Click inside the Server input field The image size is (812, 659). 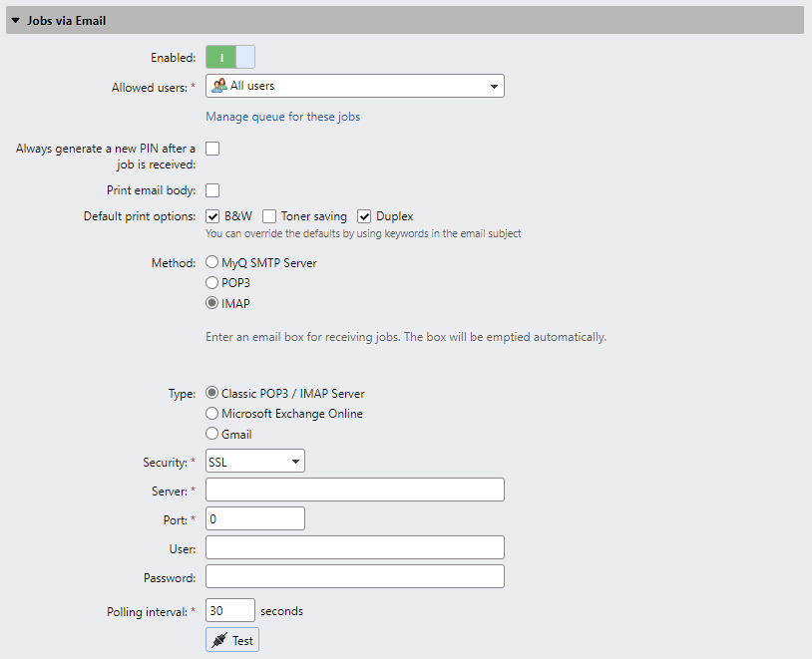tap(354, 489)
